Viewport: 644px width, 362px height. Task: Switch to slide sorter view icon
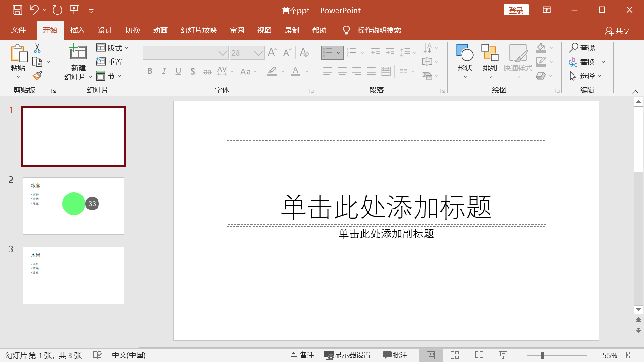pos(455,355)
